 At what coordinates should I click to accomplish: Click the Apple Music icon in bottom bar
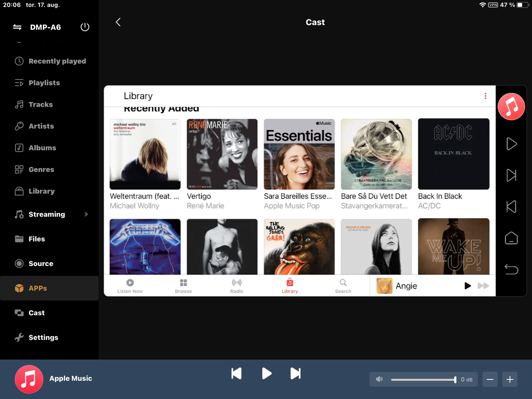click(29, 379)
